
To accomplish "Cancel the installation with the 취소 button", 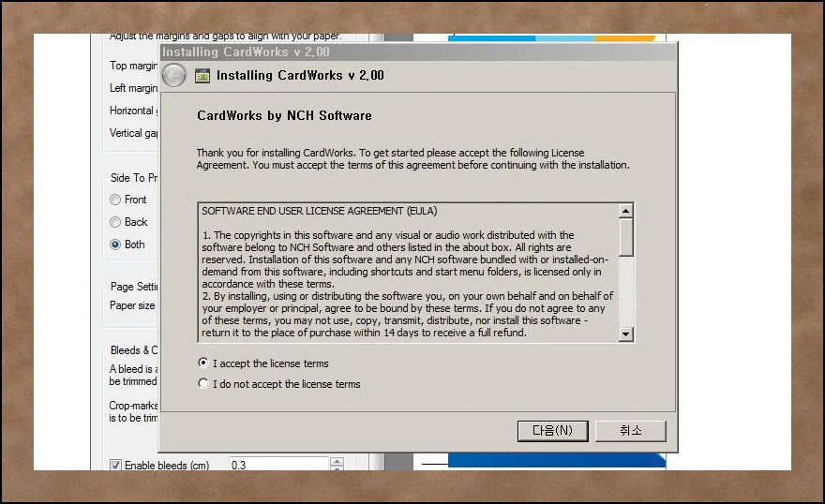I will [630, 431].
